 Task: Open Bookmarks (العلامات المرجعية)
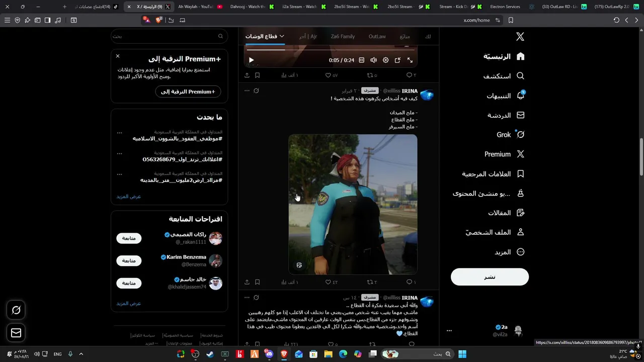[493, 174]
